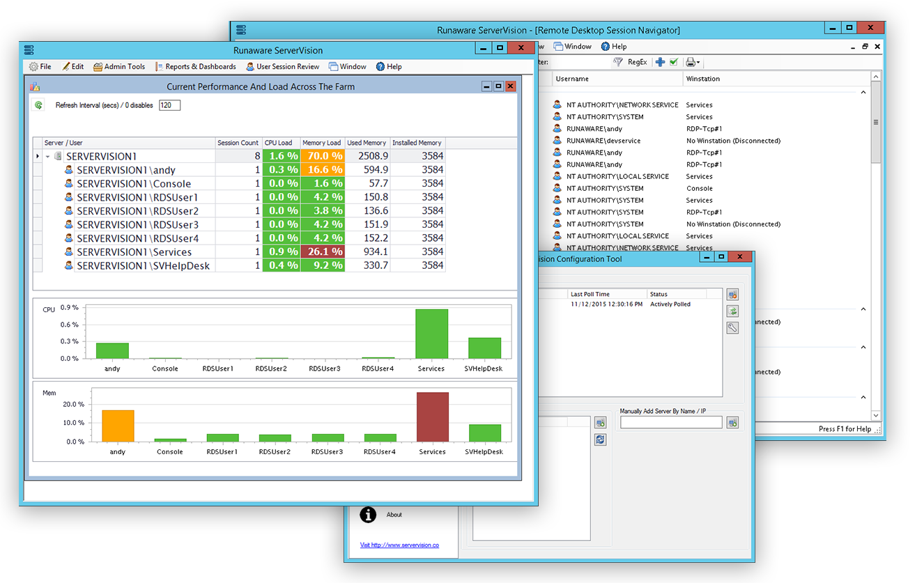The height and width of the screenshot is (583, 924).
Task: Open the File menu
Action: click(x=40, y=67)
